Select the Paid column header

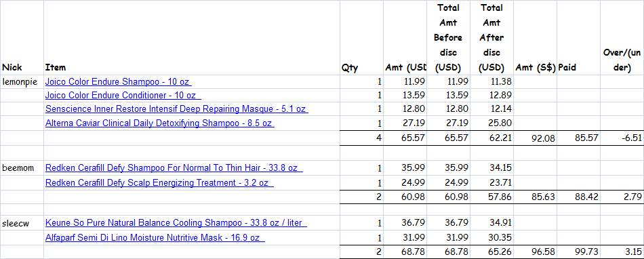578,38
